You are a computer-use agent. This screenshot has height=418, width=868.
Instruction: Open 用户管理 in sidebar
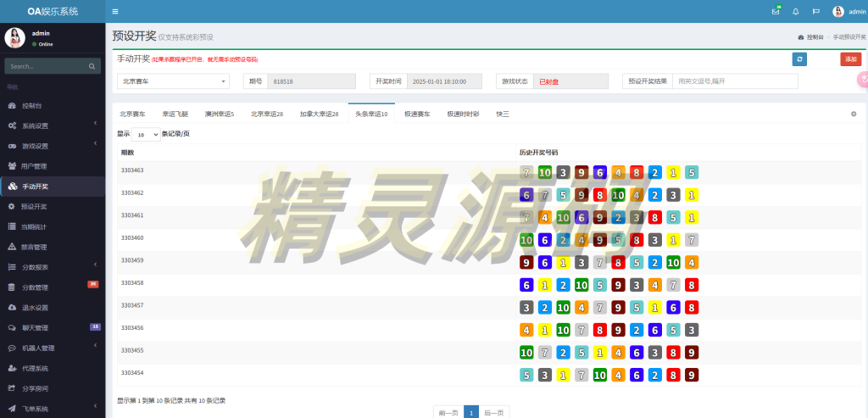[x=53, y=166]
